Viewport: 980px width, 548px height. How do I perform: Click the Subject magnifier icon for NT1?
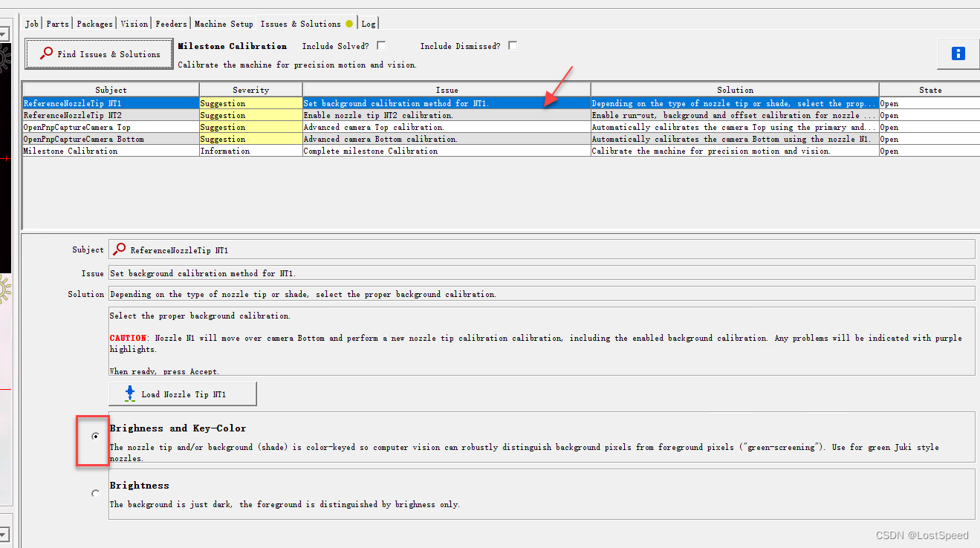coord(119,249)
